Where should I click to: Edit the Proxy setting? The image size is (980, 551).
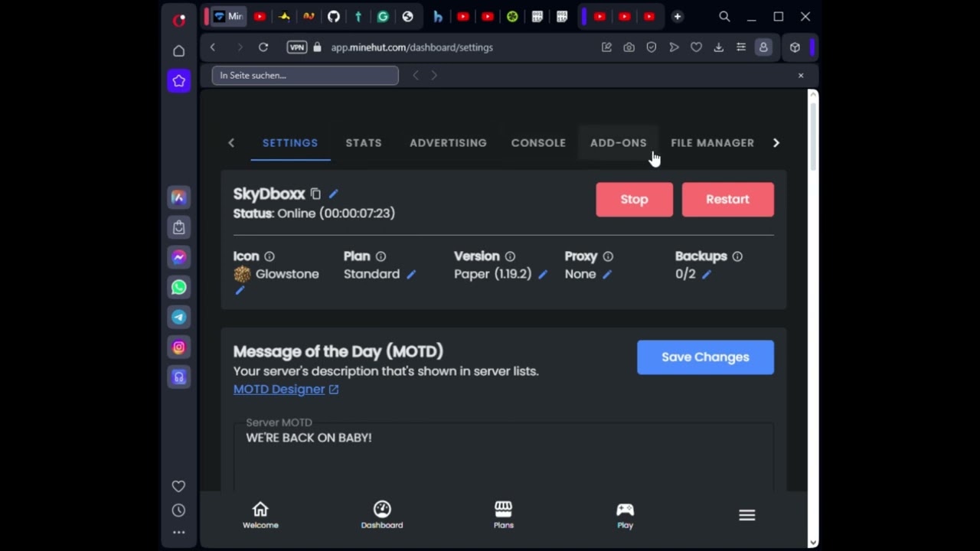pyautogui.click(x=607, y=274)
